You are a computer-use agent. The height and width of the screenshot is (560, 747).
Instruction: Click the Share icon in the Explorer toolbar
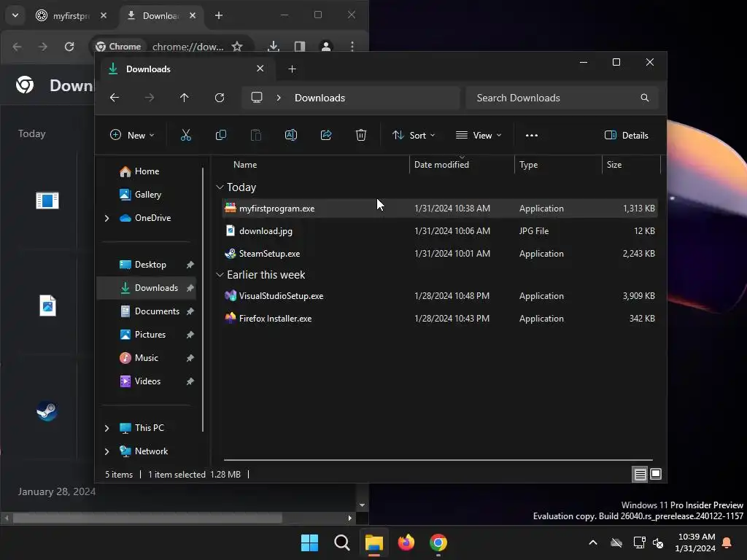pyautogui.click(x=326, y=135)
